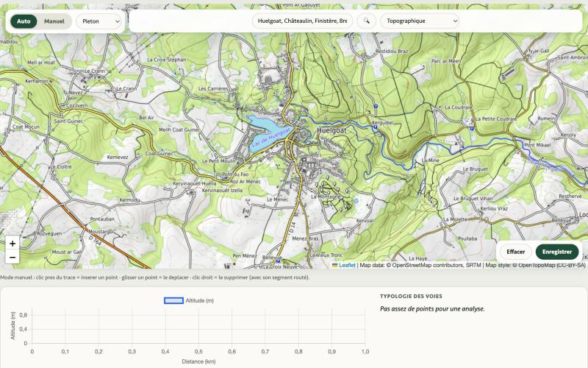Screen dimensions: 588x368
Task: Click the La Coudraie place label
Action: [x=458, y=107]
